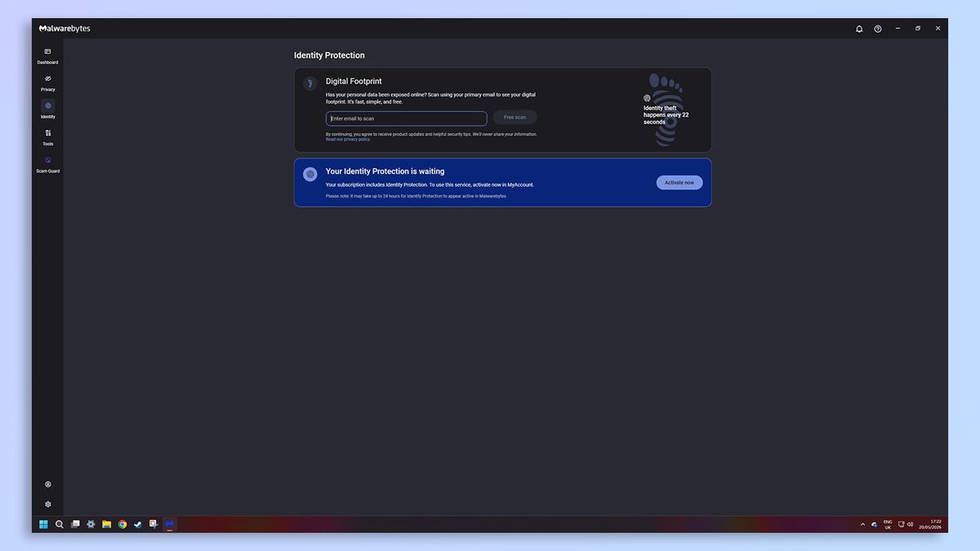The image size is (980, 551).
Task: Open the Snipping Tool taskbar icon
Action: (153, 524)
